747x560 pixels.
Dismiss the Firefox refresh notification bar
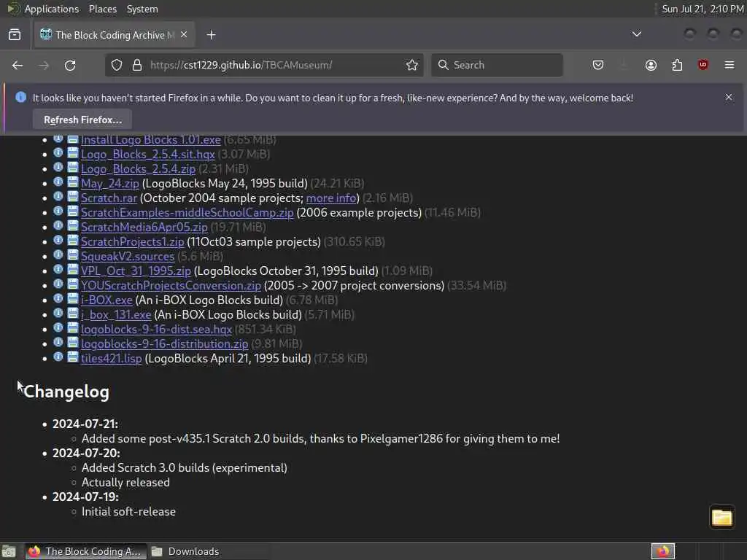[729, 97]
